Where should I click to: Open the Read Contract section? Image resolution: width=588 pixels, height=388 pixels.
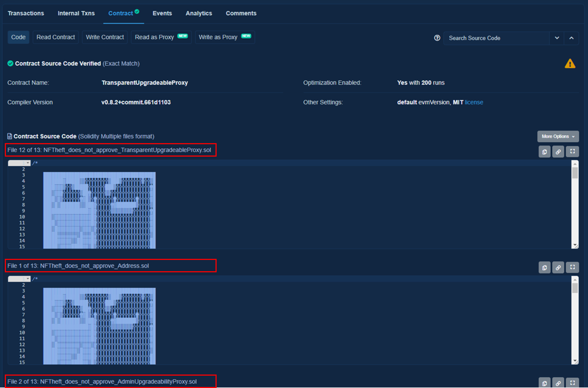tap(56, 37)
